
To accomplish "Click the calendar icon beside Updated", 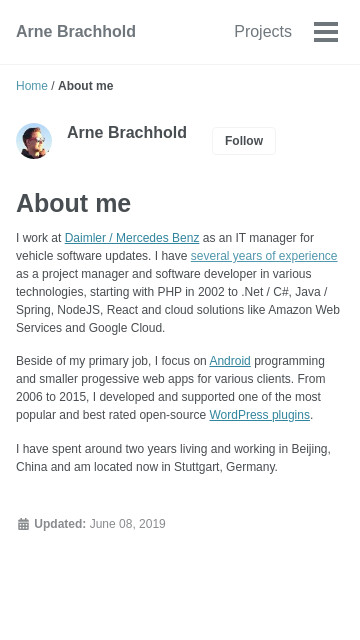I will tap(23, 524).
